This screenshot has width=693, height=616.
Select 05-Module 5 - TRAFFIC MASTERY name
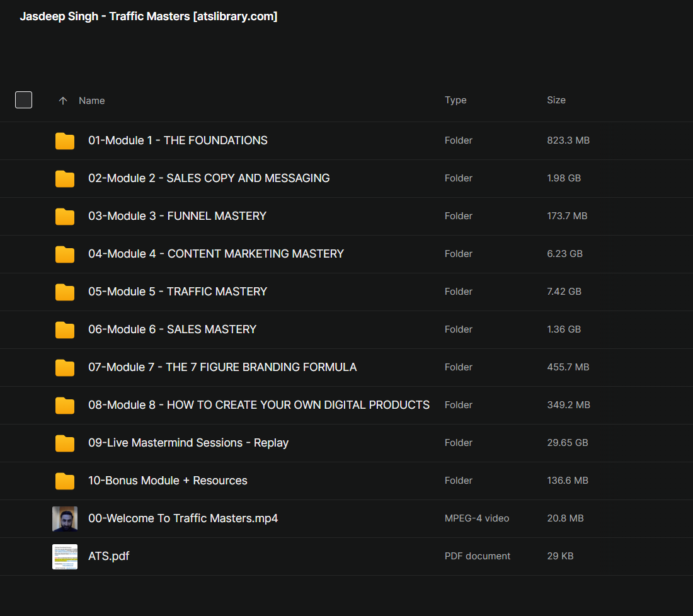tap(178, 292)
